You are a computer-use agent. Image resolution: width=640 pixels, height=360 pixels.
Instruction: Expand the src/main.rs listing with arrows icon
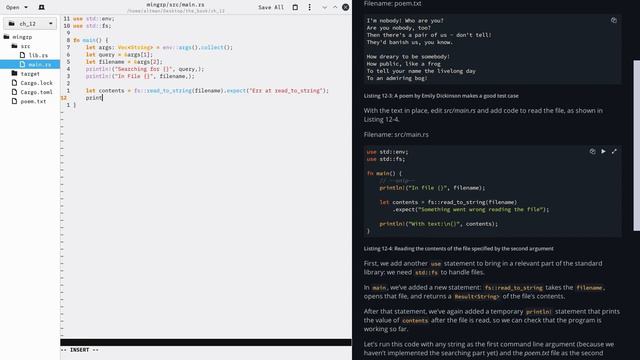[614, 151]
